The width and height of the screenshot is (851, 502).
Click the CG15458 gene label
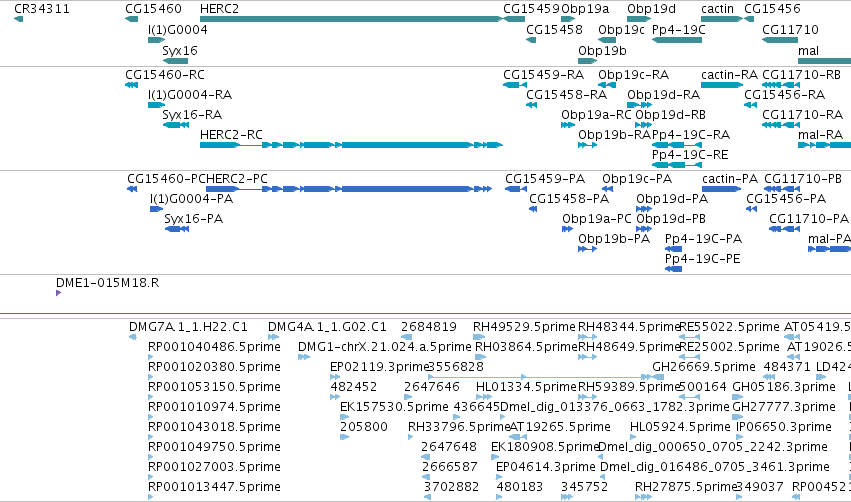pos(554,29)
